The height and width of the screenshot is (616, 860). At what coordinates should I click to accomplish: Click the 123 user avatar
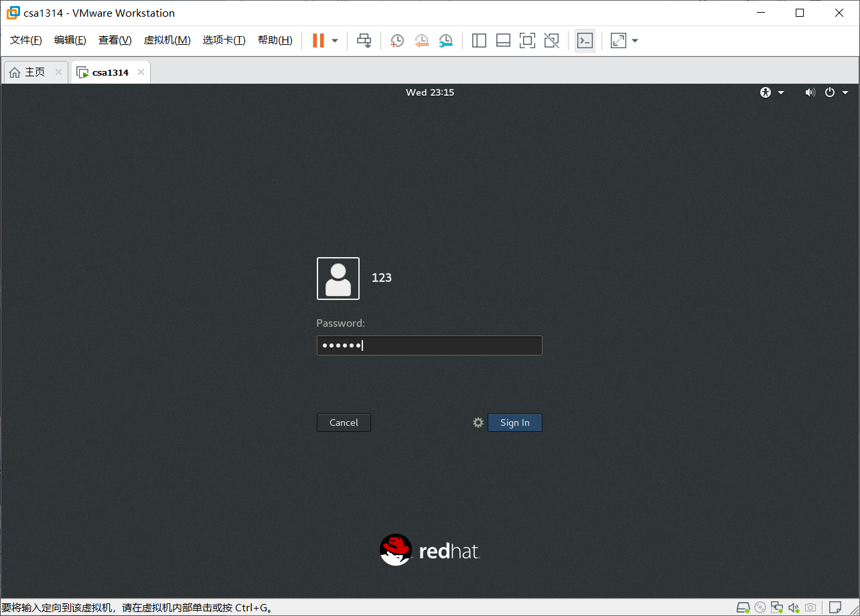click(338, 279)
